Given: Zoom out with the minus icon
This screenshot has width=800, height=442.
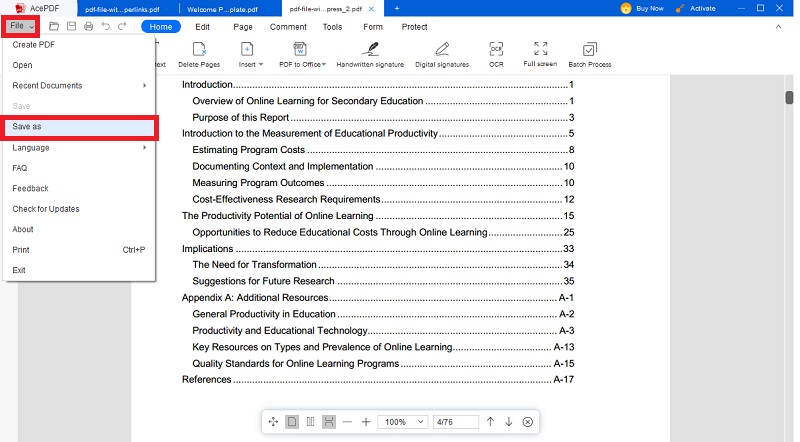Looking at the screenshot, I should point(347,422).
